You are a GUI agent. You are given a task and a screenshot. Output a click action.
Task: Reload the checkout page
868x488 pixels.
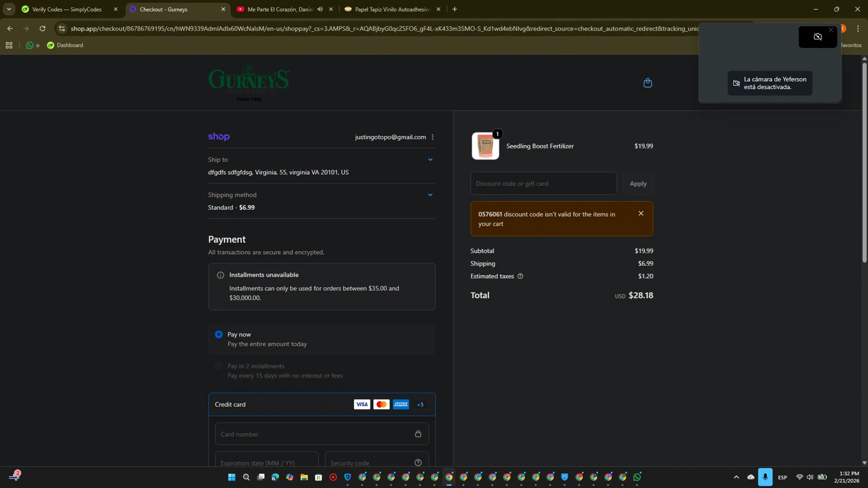(42, 28)
